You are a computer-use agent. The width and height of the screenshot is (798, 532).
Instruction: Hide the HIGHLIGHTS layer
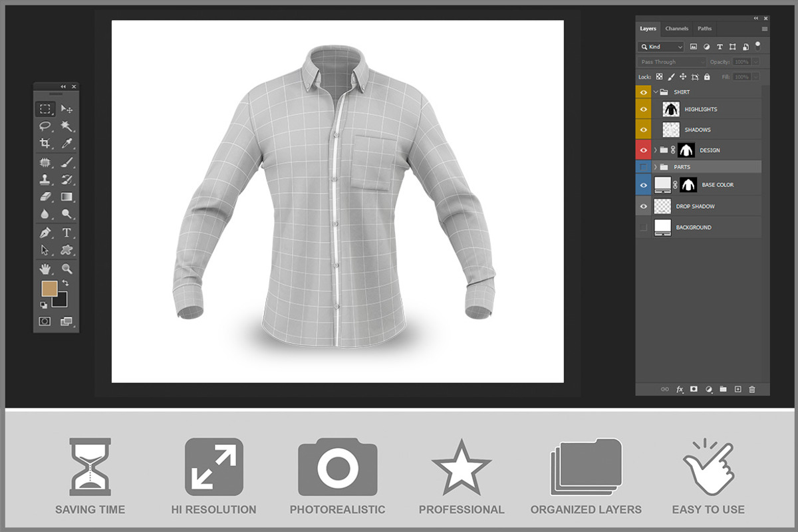coord(643,109)
